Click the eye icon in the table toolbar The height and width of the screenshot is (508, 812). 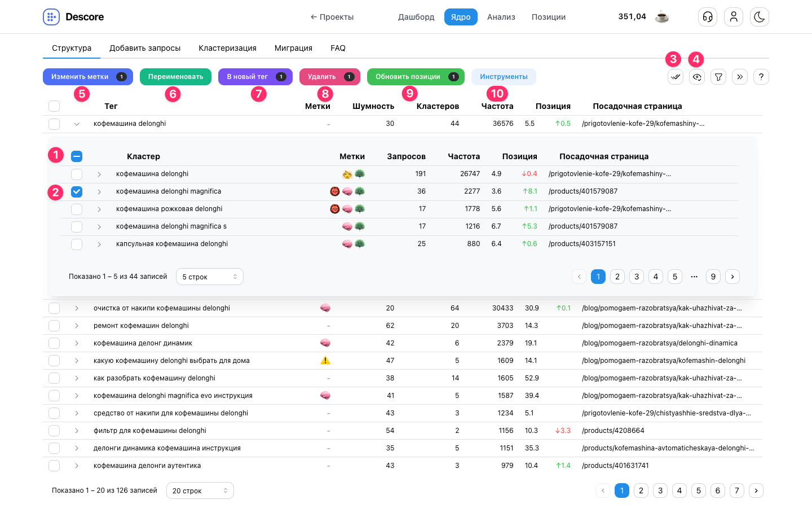pyautogui.click(x=697, y=77)
